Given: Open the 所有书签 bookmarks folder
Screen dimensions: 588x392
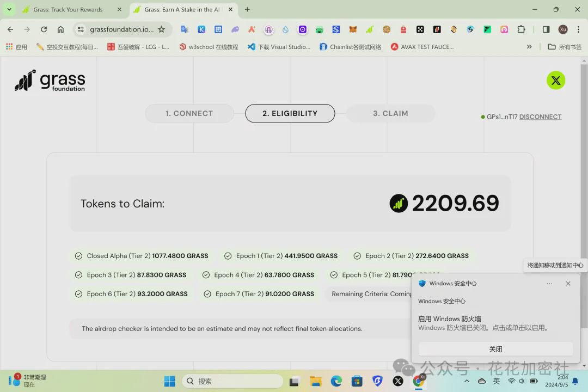Looking at the screenshot, I should pyautogui.click(x=565, y=47).
